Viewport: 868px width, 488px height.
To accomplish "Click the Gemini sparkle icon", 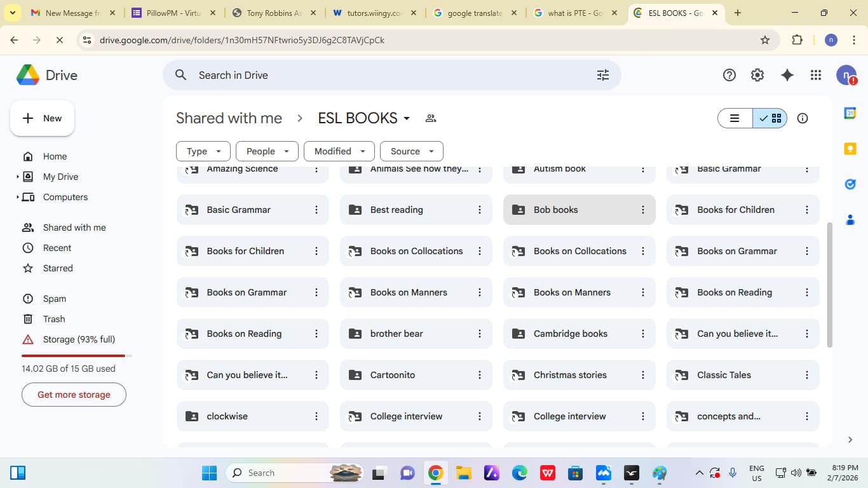I will pyautogui.click(x=787, y=74).
